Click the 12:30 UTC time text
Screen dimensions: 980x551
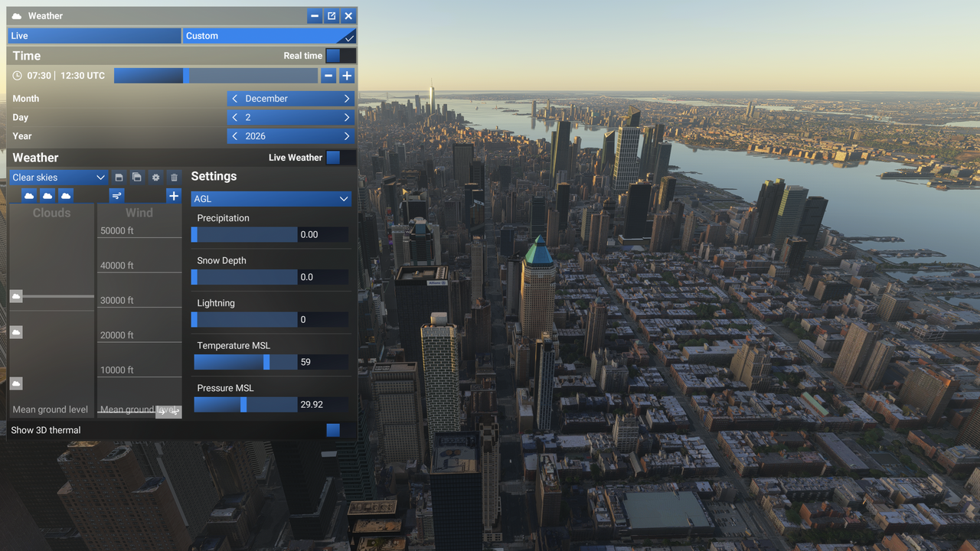point(83,76)
